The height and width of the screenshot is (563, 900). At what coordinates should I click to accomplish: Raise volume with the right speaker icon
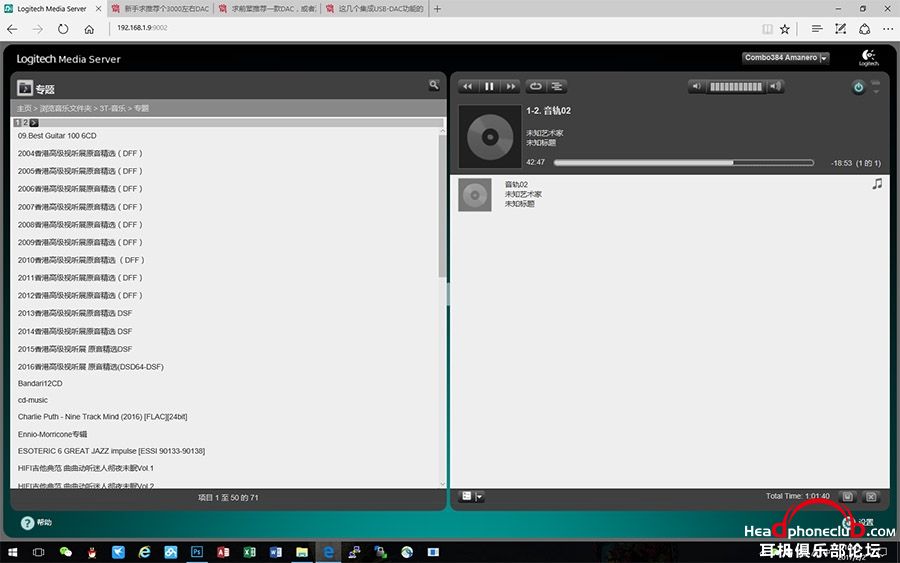pos(775,87)
